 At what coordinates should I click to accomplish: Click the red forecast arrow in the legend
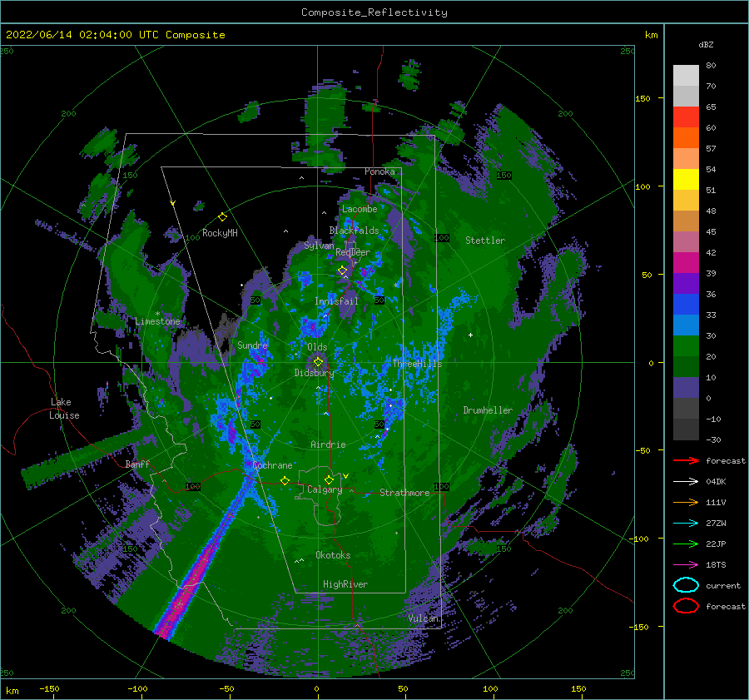[x=686, y=460]
